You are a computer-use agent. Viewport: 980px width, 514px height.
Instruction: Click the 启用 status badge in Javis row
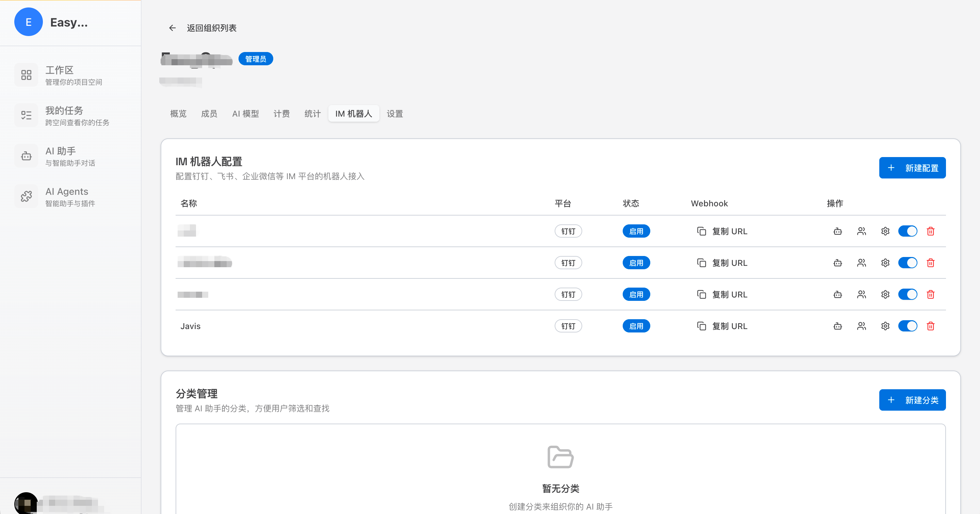pyautogui.click(x=636, y=326)
